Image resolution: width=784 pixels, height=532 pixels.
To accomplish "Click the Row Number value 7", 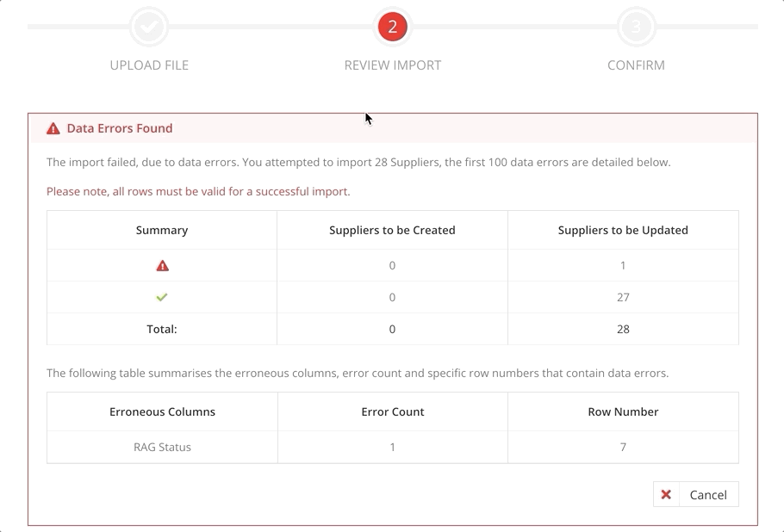I will click(623, 447).
